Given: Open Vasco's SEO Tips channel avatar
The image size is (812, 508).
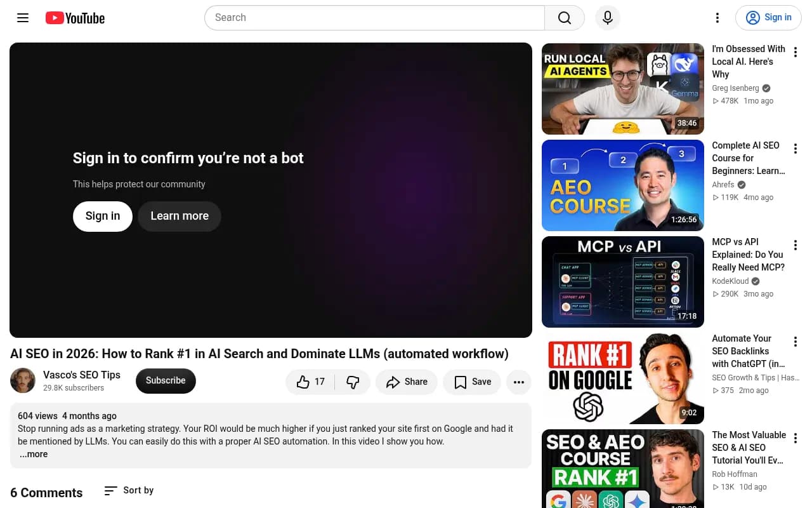Looking at the screenshot, I should click(x=23, y=380).
